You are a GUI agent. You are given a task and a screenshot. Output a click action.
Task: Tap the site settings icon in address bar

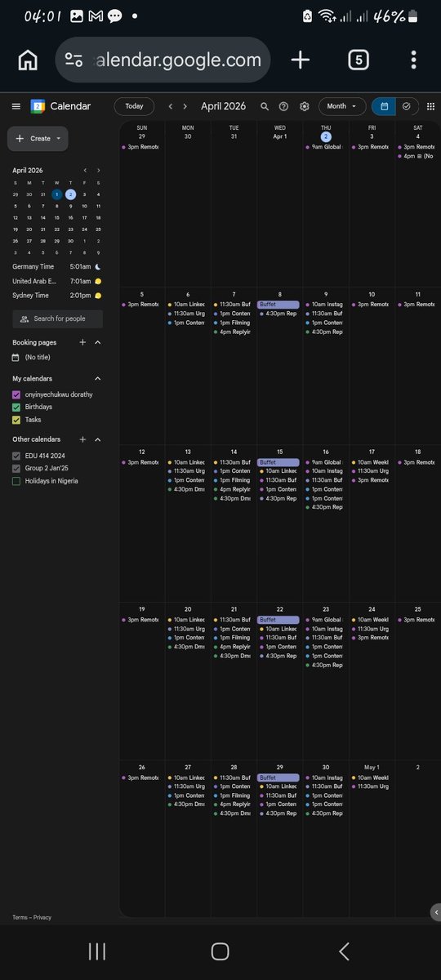pyautogui.click(x=73, y=60)
